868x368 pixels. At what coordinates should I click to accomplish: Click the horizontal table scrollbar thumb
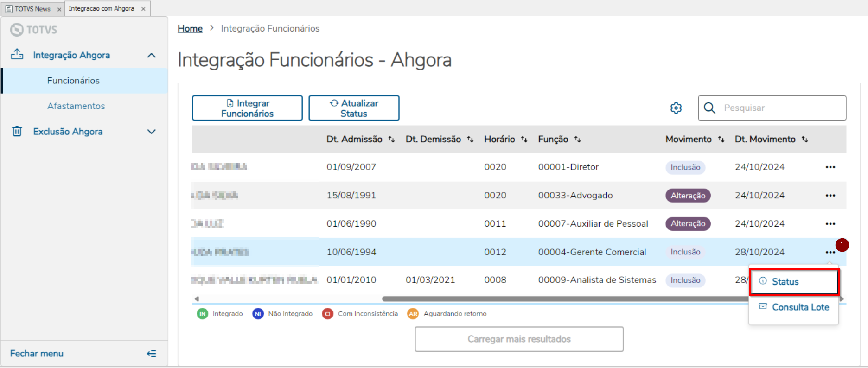(x=566, y=299)
